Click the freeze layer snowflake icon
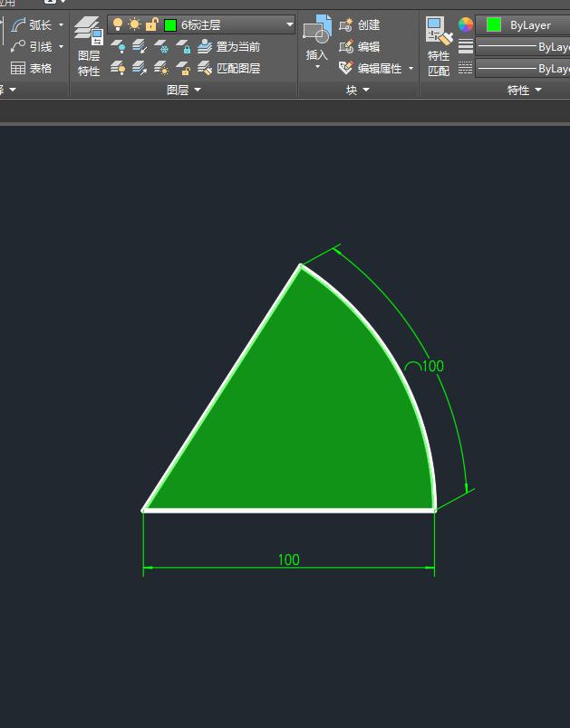The image size is (570, 728). (161, 46)
